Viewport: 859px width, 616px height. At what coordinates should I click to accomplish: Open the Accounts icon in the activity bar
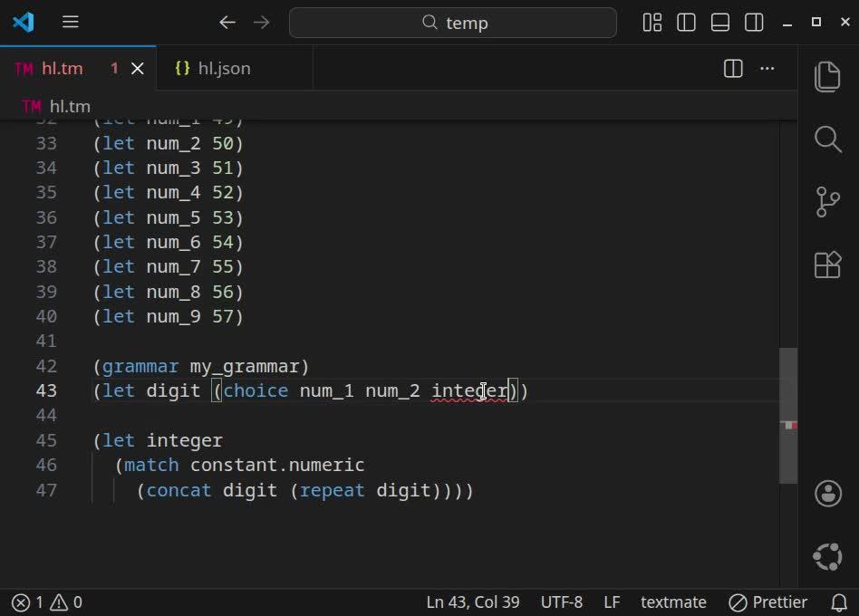point(826,494)
